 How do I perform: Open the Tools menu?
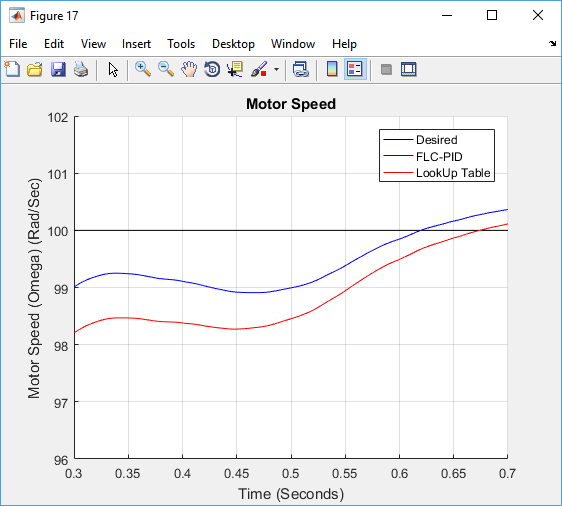[x=181, y=44]
